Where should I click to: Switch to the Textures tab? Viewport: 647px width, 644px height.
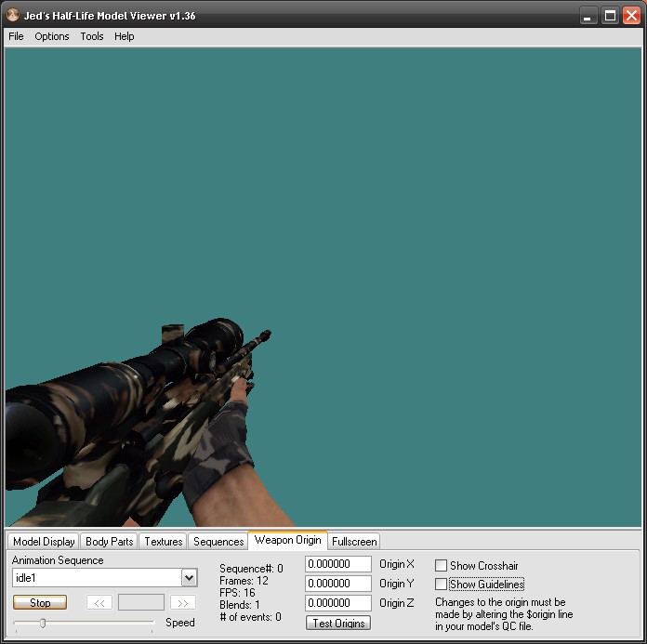coord(164,541)
